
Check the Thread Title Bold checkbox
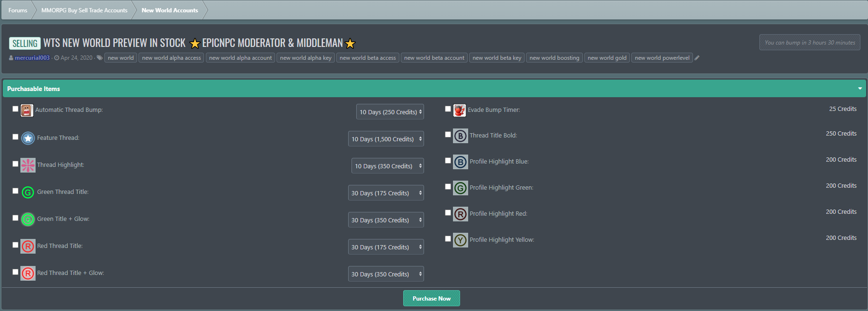448,135
